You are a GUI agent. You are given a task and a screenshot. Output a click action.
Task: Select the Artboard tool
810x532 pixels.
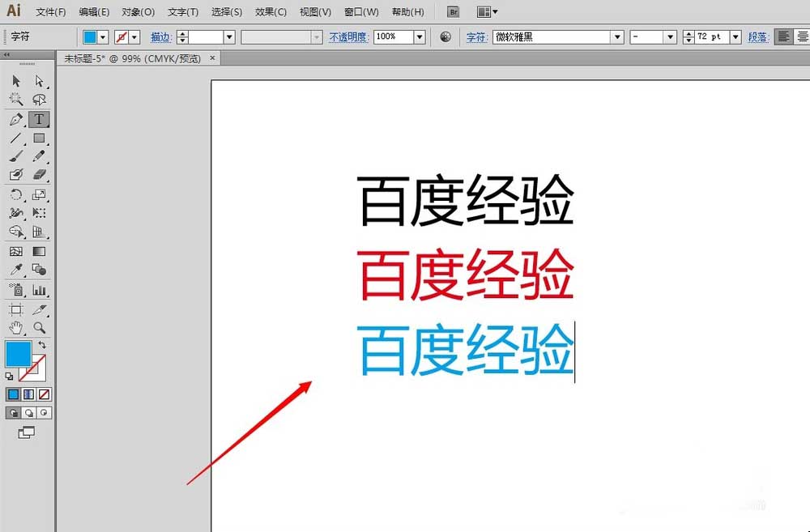(16, 309)
